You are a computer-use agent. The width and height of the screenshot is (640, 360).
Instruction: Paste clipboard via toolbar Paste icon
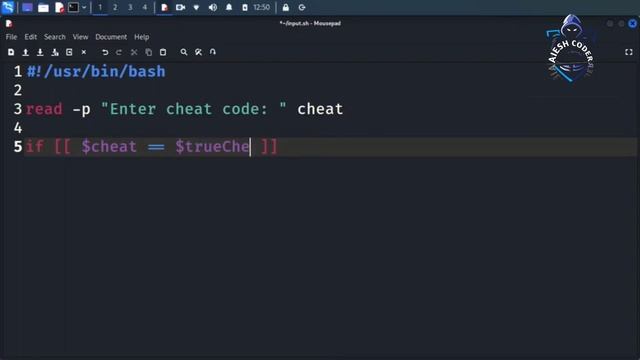tap(163, 52)
